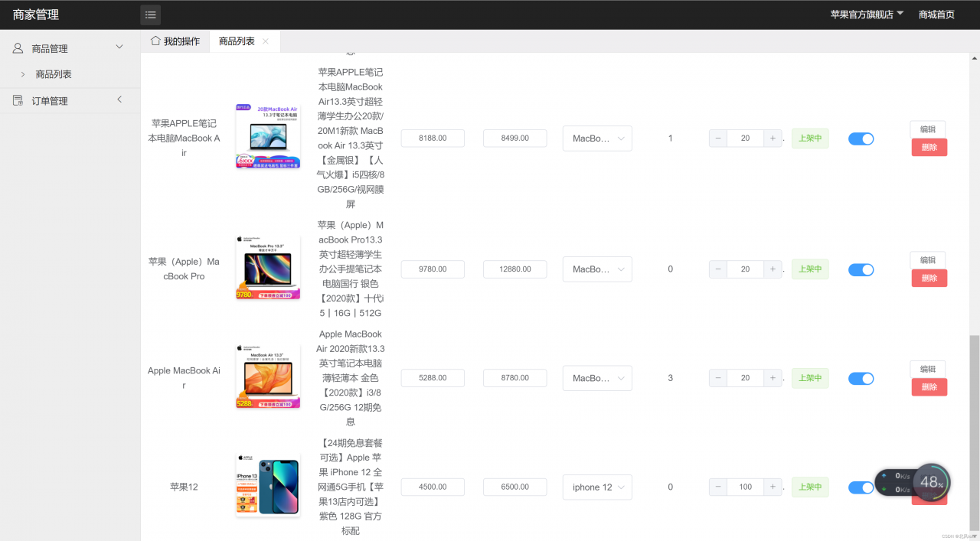
Task: Toggle on-shelf switch for MacBook Pro
Action: [861, 269]
